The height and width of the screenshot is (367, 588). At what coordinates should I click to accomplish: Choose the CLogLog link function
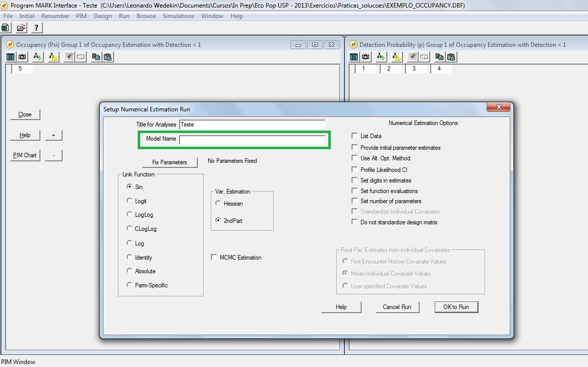coord(130,228)
